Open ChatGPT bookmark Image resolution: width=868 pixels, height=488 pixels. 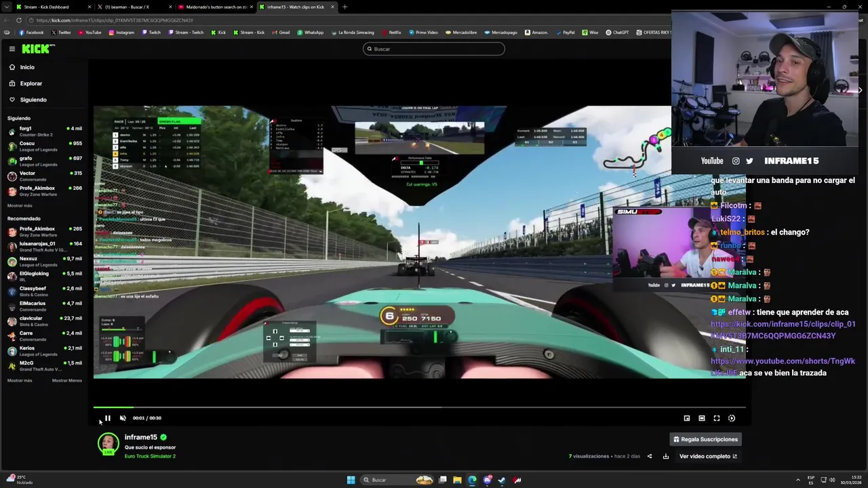617,33
